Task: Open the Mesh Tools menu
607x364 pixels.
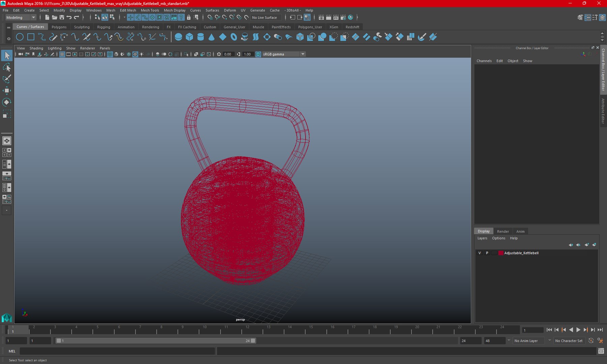Action: click(150, 10)
